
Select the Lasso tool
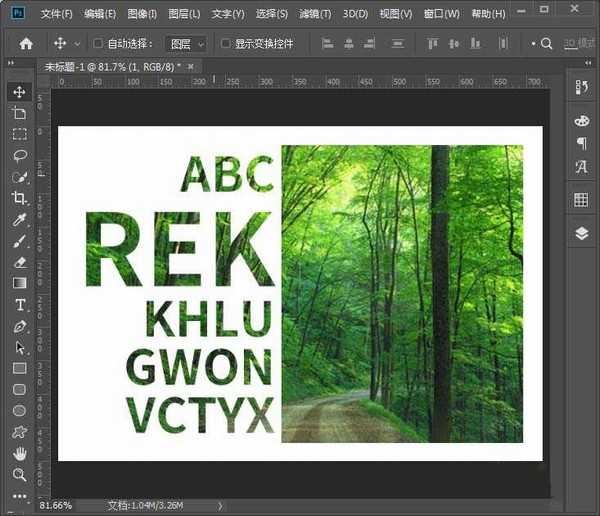pyautogui.click(x=19, y=155)
